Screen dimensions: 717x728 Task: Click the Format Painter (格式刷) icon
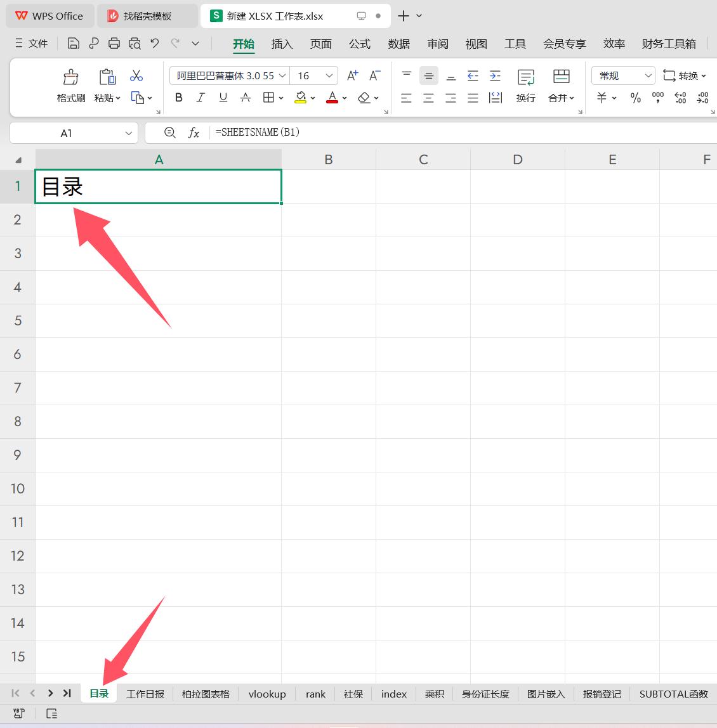click(x=70, y=78)
